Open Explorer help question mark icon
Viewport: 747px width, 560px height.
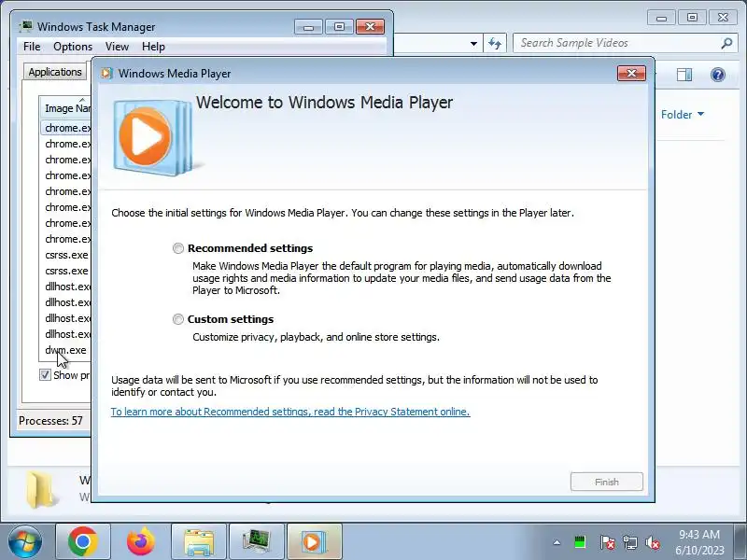pos(717,75)
